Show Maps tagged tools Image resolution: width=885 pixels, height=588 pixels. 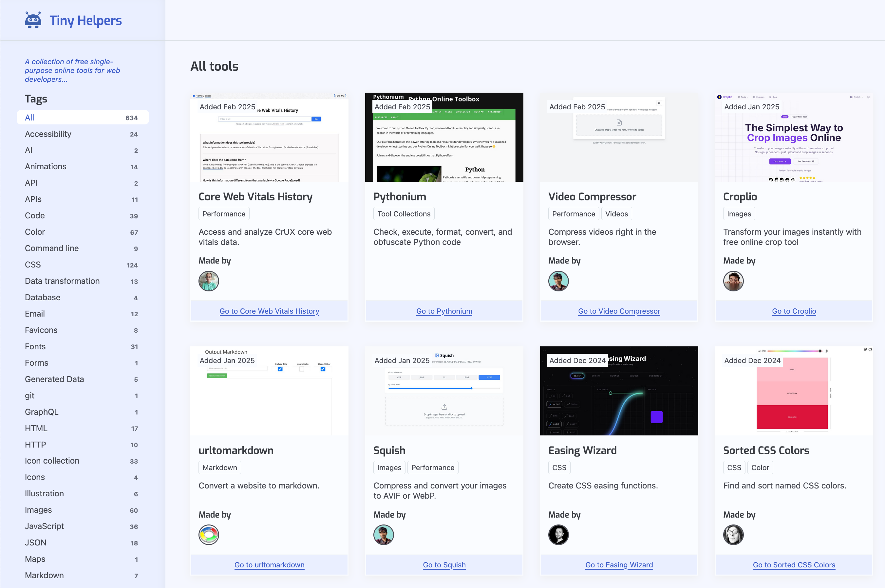tap(83, 559)
